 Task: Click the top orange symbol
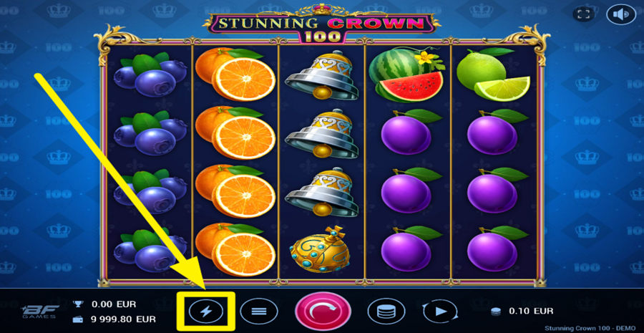[235, 74]
